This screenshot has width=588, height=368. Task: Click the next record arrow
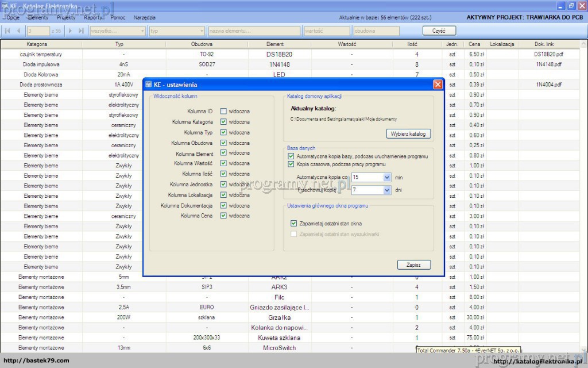(x=71, y=31)
